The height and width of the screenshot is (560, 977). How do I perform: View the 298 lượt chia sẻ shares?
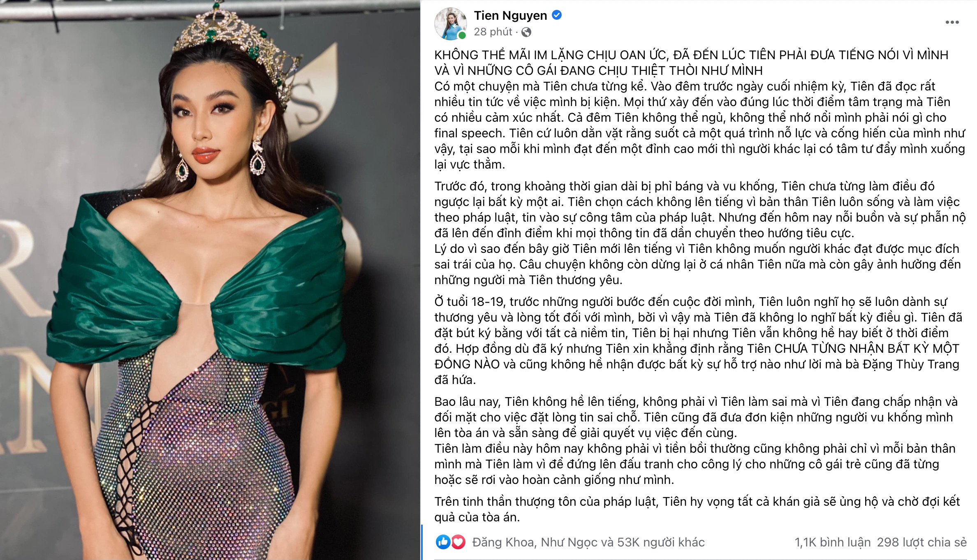(x=922, y=542)
